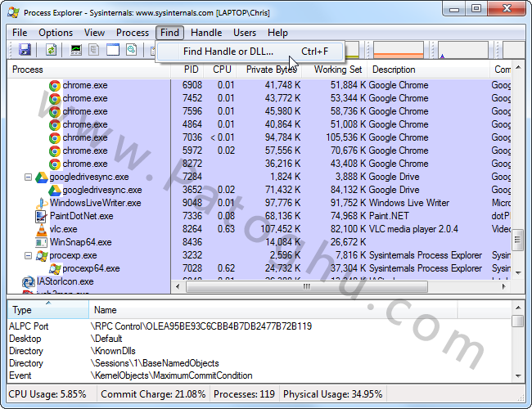Image resolution: width=532 pixels, height=409 pixels.
Task: Click the handle pane scroll-down arrow
Action: (x=518, y=375)
